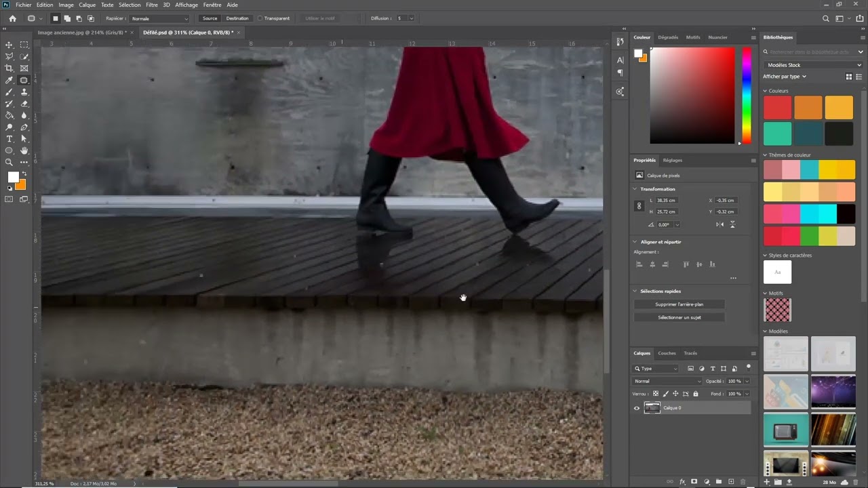The image size is (868, 488).
Task: Select the Quick Selection tool
Action: pyautogui.click(x=24, y=56)
